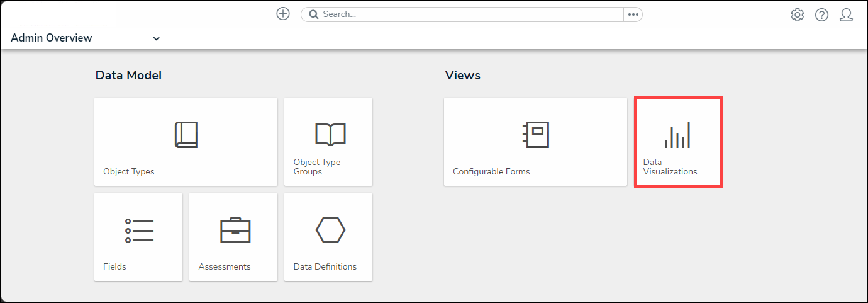Open the Data Visualizations bar chart icon

pyautogui.click(x=677, y=135)
